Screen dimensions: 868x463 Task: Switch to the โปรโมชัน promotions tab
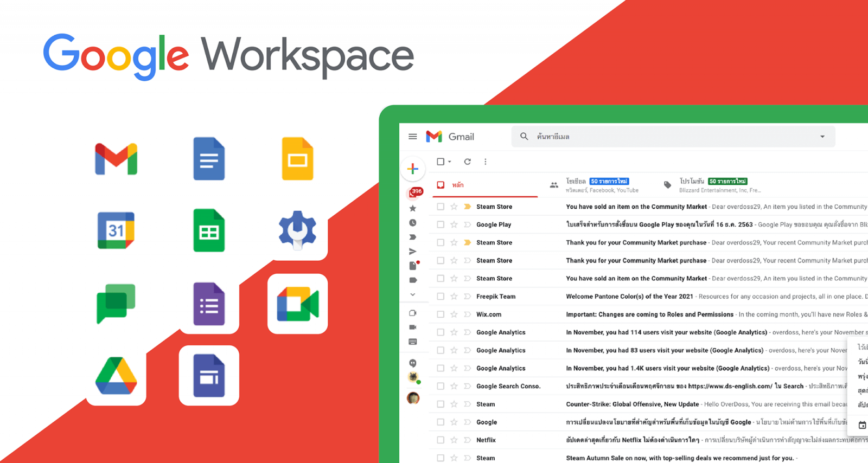(x=713, y=185)
